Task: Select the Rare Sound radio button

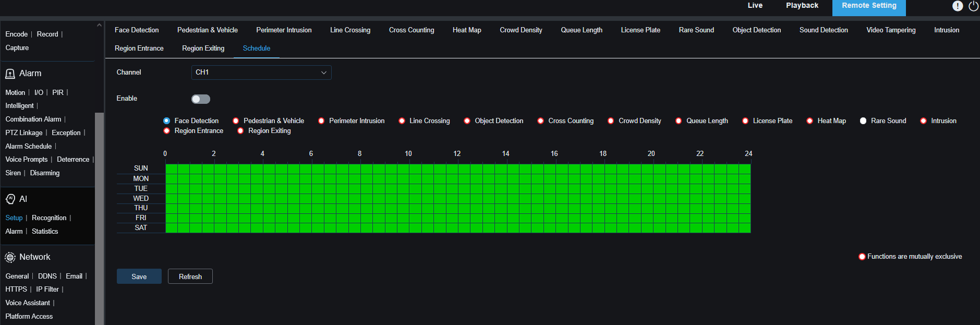Action: point(863,121)
